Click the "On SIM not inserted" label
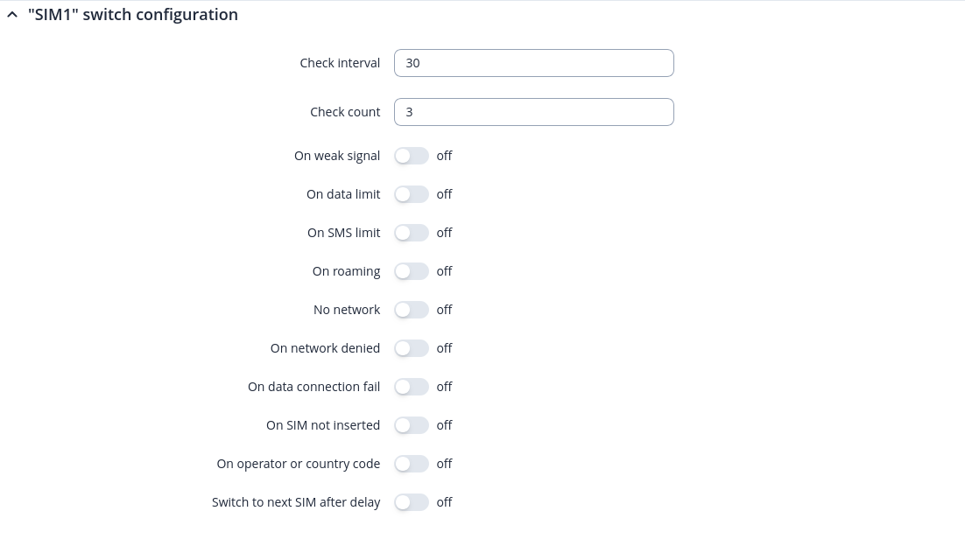 (323, 425)
